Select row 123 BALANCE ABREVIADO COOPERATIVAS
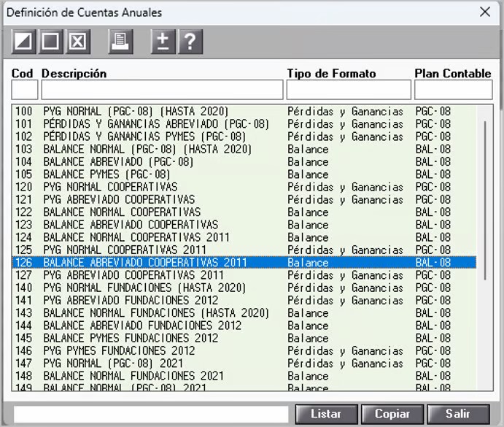The height and width of the screenshot is (427, 504). (244, 225)
